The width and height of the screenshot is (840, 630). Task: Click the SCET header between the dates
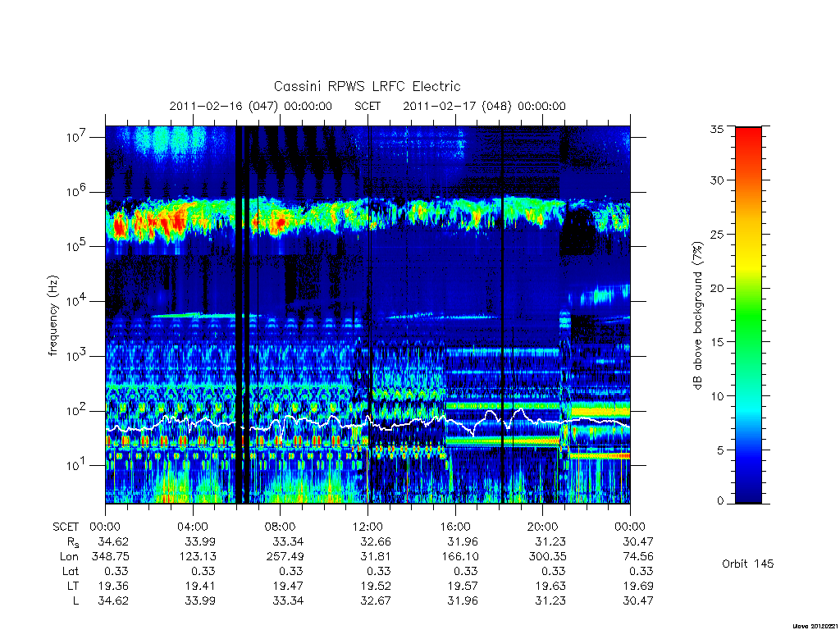coord(367,106)
